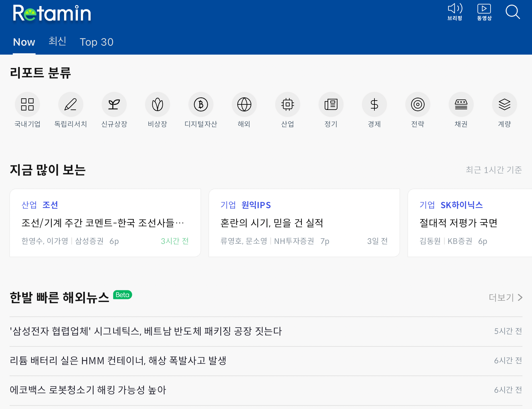Open the 시그네틱스 베트남 반도체 news item

(266, 331)
